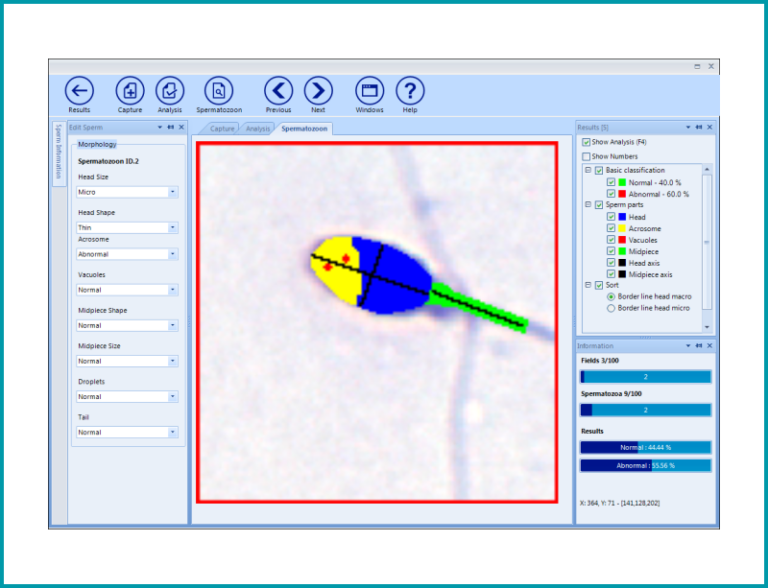Collapse the Sperm parts tree node
The image size is (768, 588).
click(x=587, y=205)
